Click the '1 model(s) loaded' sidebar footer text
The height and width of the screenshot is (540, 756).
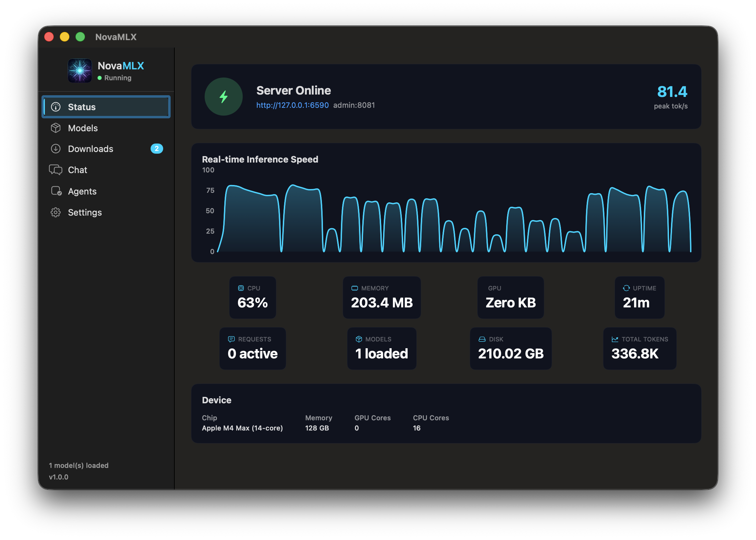coord(79,466)
